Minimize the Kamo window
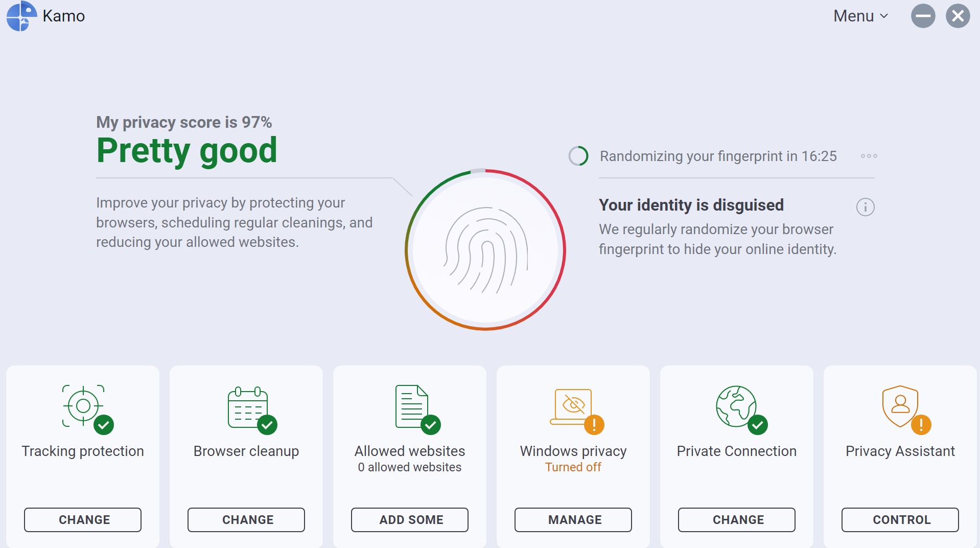The width and height of the screenshot is (980, 548). [923, 16]
